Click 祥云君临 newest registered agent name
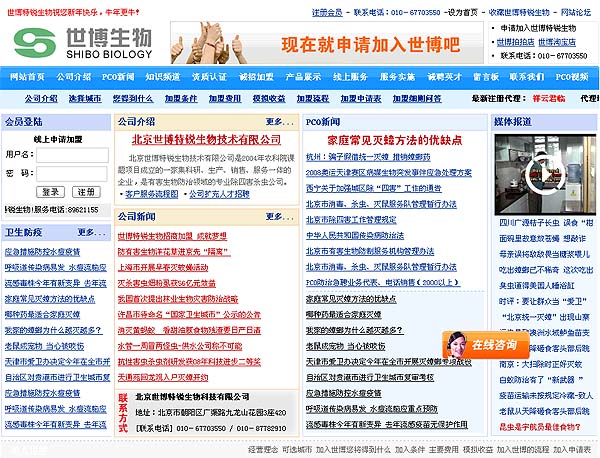 point(549,98)
